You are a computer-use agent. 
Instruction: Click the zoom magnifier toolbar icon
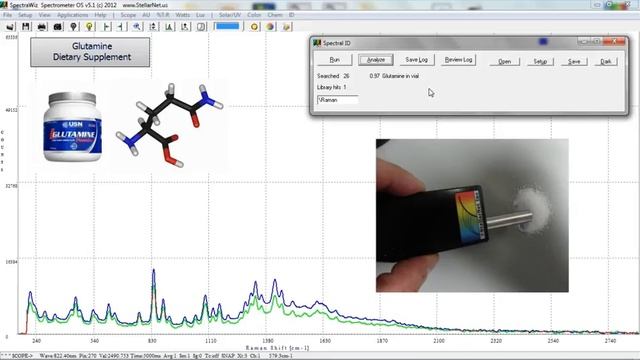pyautogui.click(x=137, y=27)
